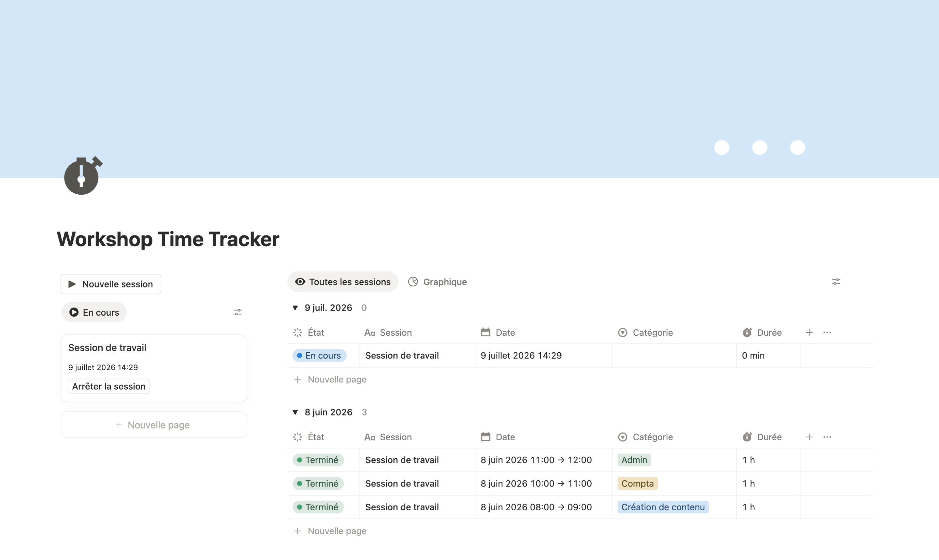The image size is (939, 560).
Task: Click the Workshop Time Tracker title
Action: click(x=168, y=239)
